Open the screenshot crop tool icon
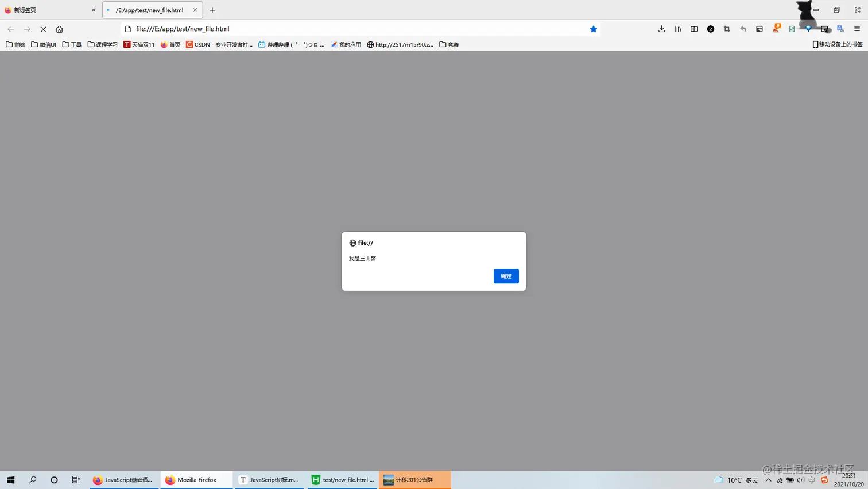The height and width of the screenshot is (489, 868). tap(727, 29)
